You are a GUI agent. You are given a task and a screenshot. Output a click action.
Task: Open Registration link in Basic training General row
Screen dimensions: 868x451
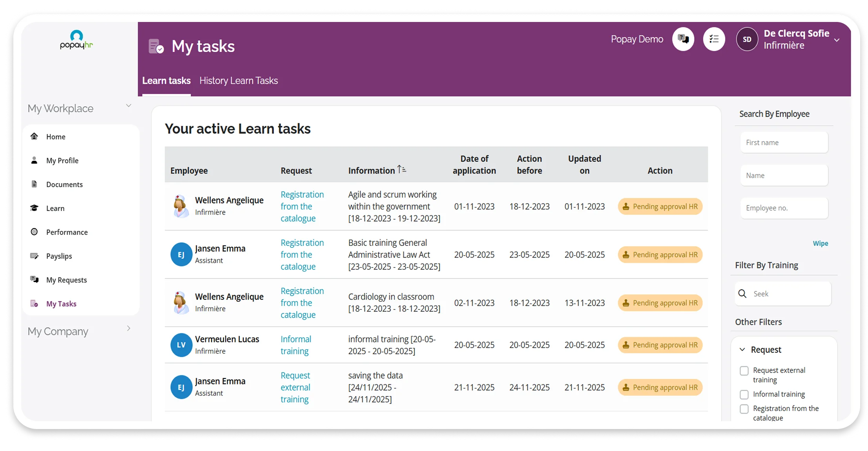[x=302, y=255]
